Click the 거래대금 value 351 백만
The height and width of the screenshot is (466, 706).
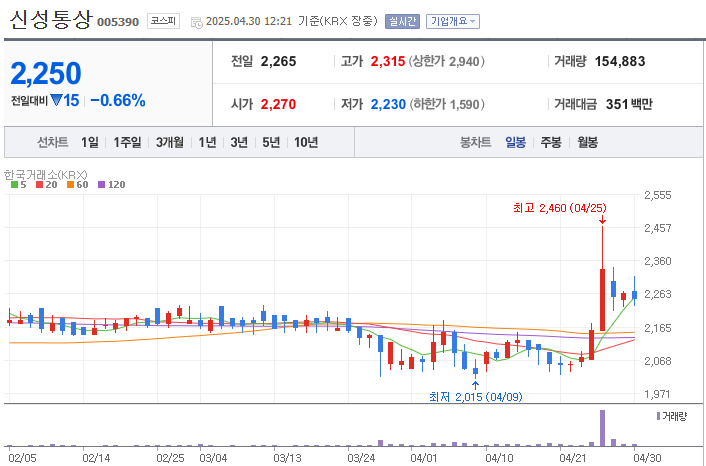point(629,104)
